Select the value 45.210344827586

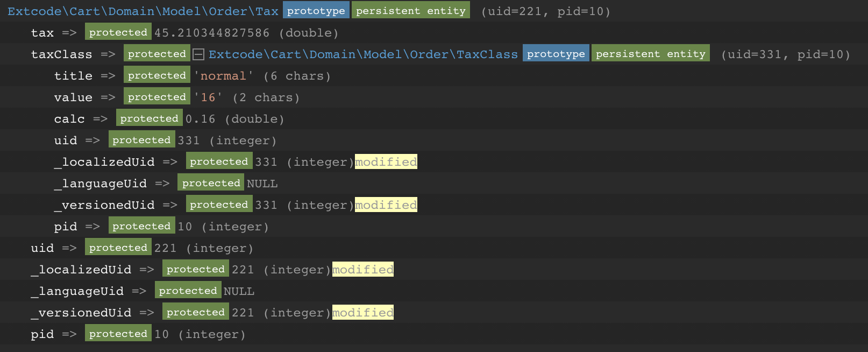pos(212,33)
